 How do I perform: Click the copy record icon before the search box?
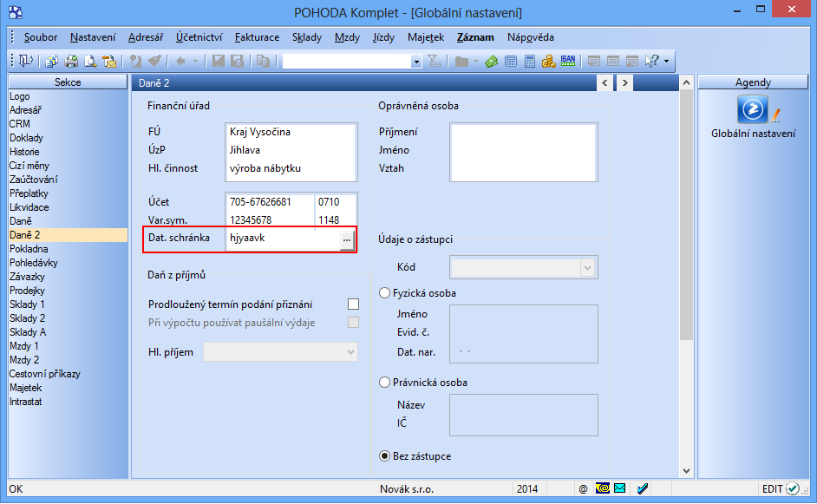263,62
